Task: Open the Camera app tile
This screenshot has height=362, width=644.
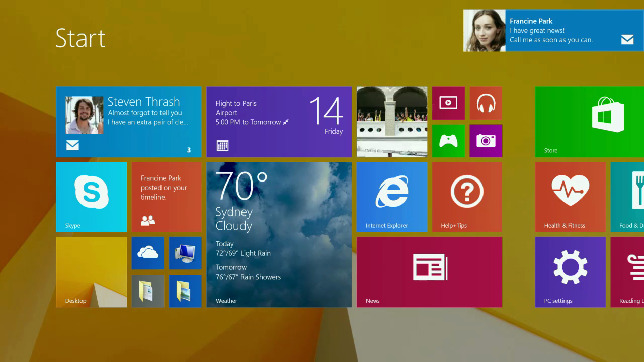Action: click(486, 141)
